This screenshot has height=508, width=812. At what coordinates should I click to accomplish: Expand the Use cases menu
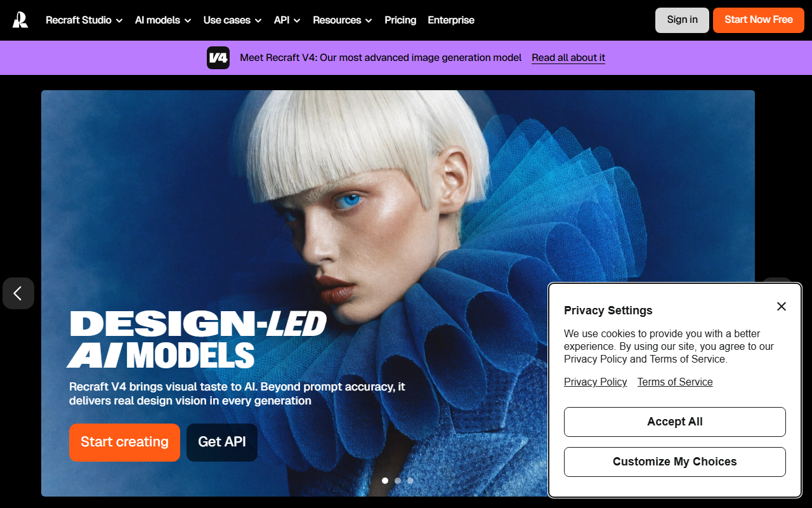[233, 20]
